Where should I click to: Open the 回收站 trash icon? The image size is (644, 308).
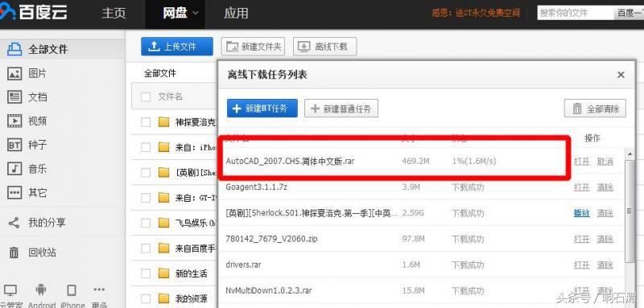tap(14, 253)
